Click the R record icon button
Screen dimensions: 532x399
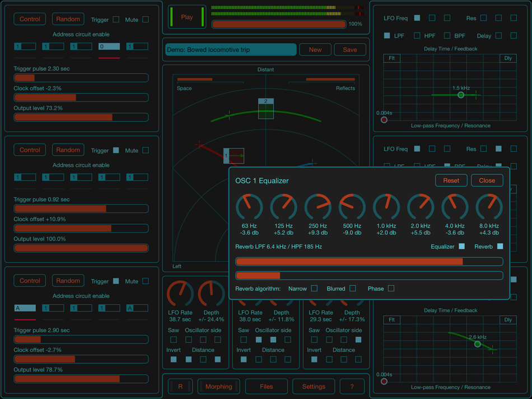coord(180,386)
